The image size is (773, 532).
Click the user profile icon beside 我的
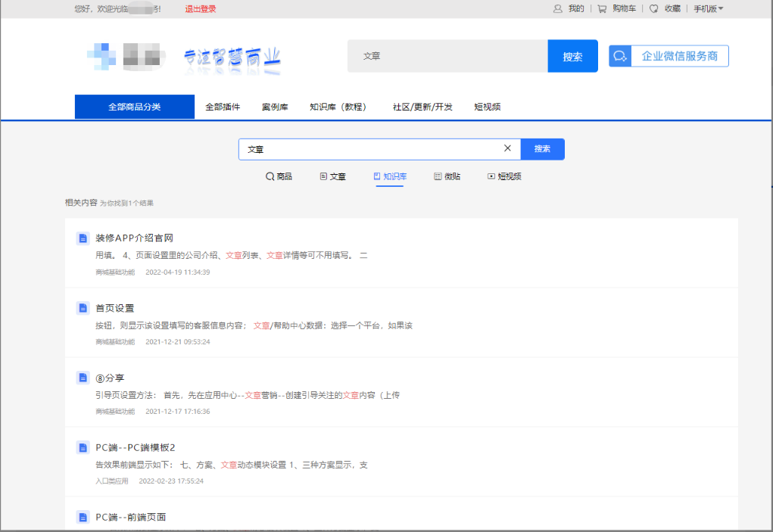(558, 9)
